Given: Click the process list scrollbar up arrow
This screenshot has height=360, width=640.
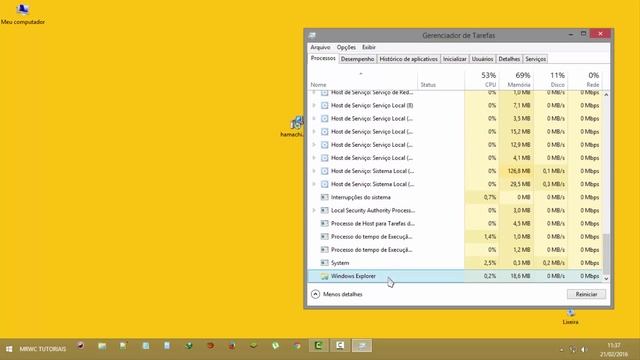Looking at the screenshot, I should (x=606, y=95).
